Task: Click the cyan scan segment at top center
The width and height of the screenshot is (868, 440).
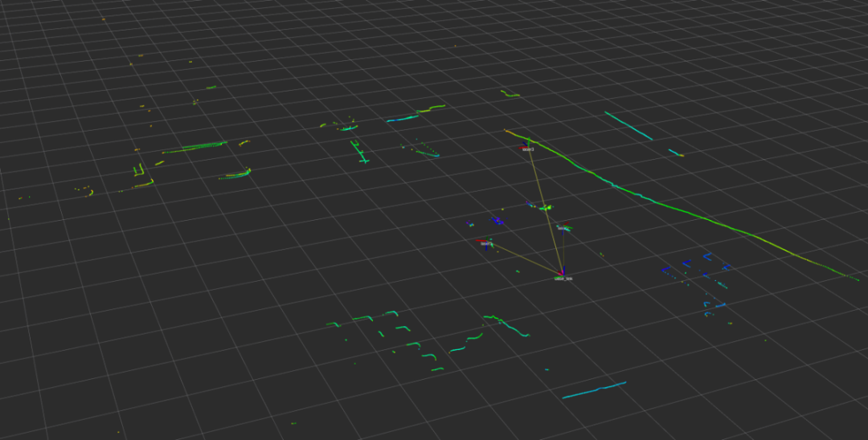Action: tap(403, 119)
